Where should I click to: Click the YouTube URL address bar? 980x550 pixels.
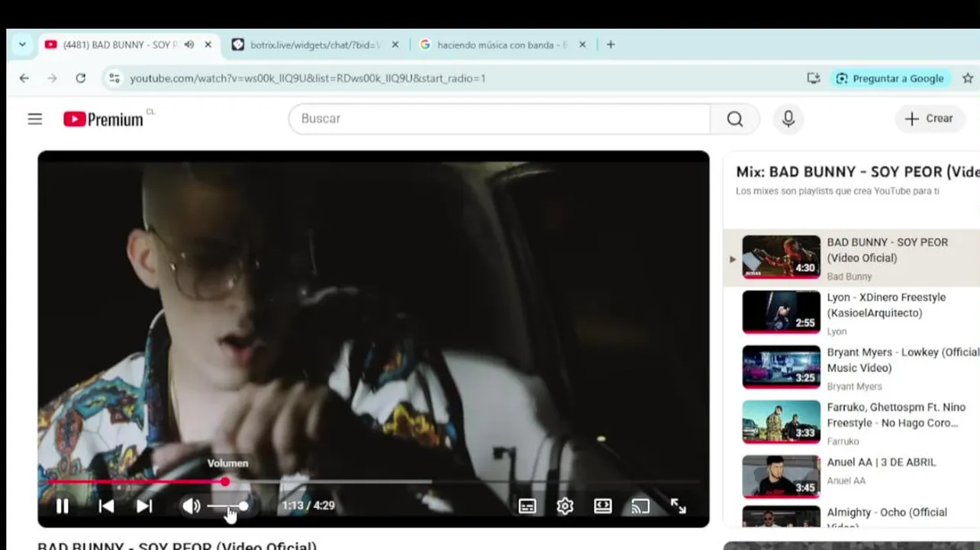point(308,78)
